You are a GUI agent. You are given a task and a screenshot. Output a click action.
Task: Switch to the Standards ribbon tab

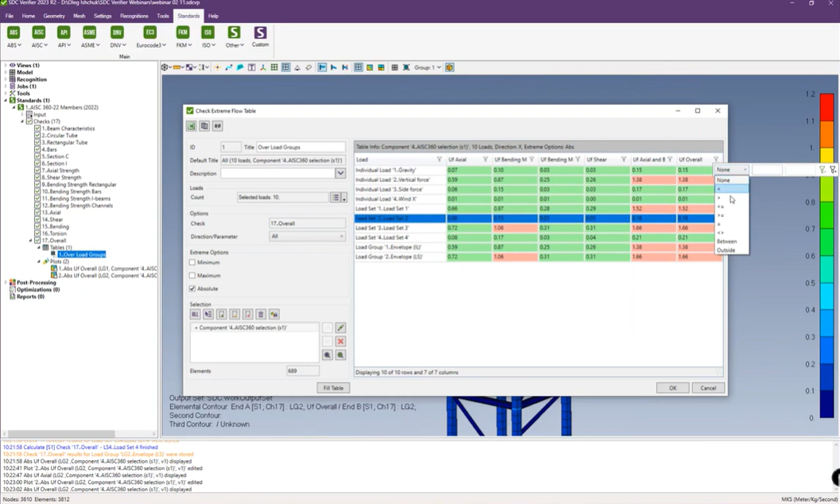[190, 15]
